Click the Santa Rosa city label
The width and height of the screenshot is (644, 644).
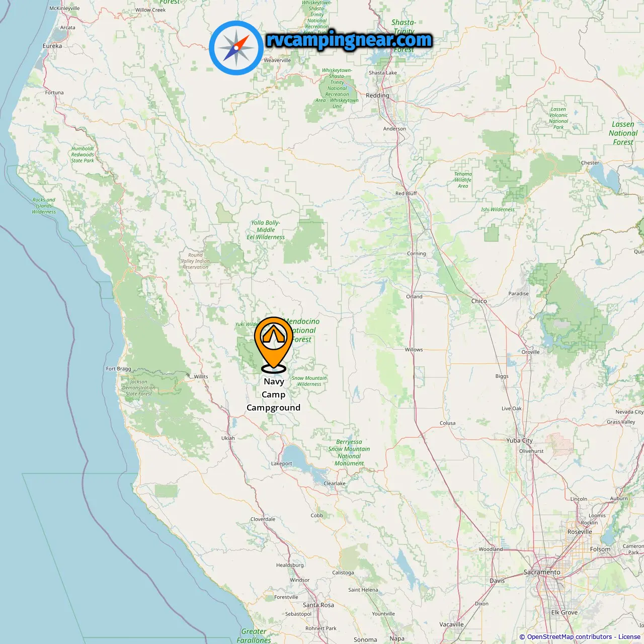[x=318, y=605]
